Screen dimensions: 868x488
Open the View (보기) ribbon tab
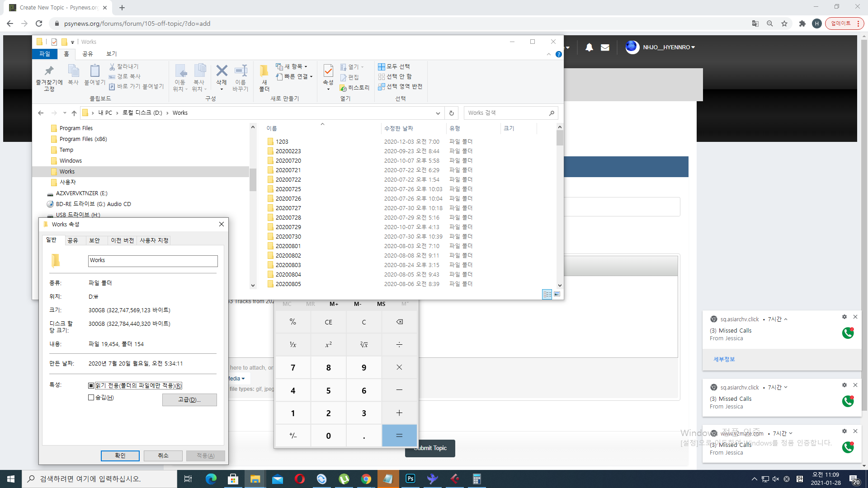point(111,54)
